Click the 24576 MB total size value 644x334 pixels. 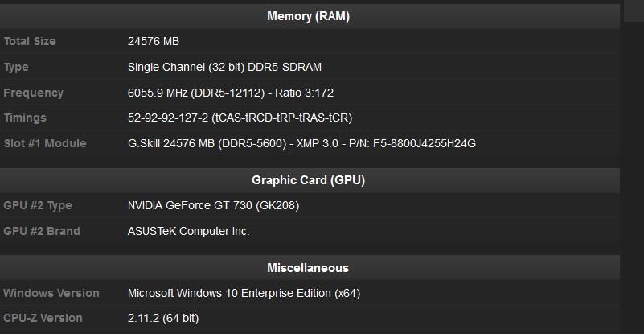tap(153, 41)
